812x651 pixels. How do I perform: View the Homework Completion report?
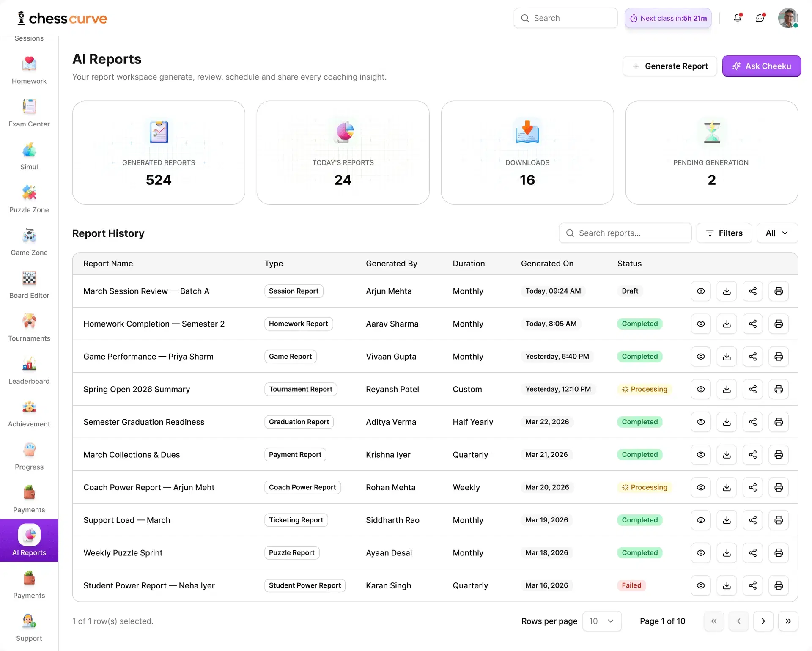click(x=701, y=324)
